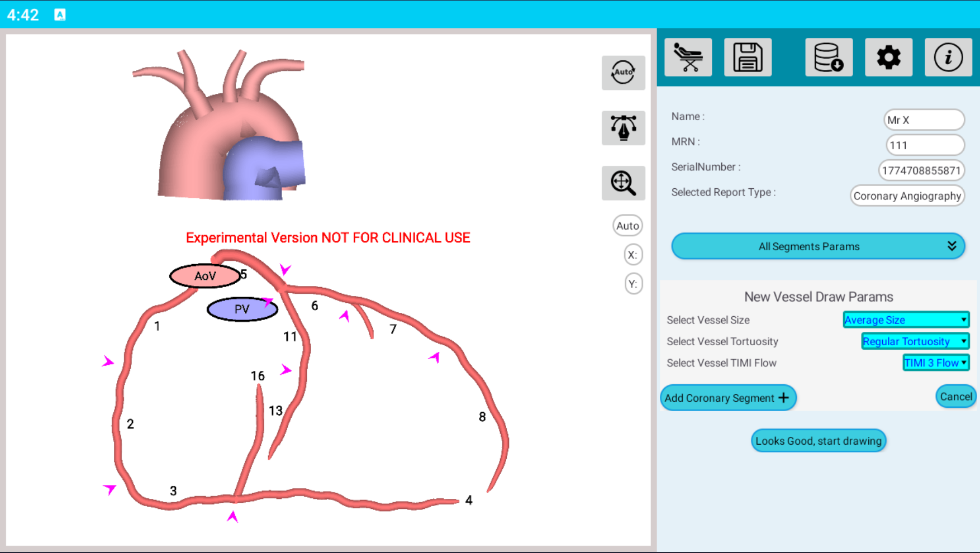Toggle the round Auto button

coord(627,226)
